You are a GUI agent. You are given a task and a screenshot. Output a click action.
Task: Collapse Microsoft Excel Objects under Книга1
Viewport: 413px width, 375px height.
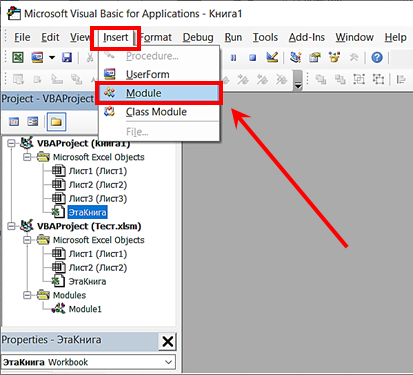coord(27,157)
